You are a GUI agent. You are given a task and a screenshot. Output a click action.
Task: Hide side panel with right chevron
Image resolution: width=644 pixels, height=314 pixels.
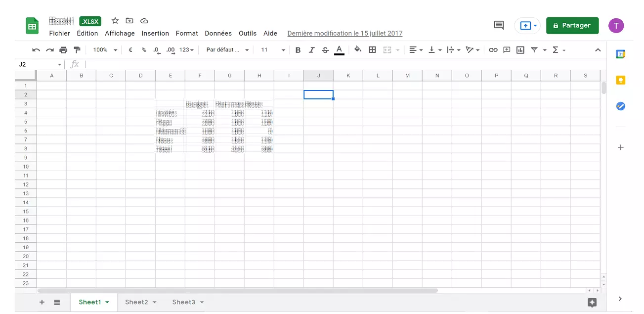tap(620, 299)
